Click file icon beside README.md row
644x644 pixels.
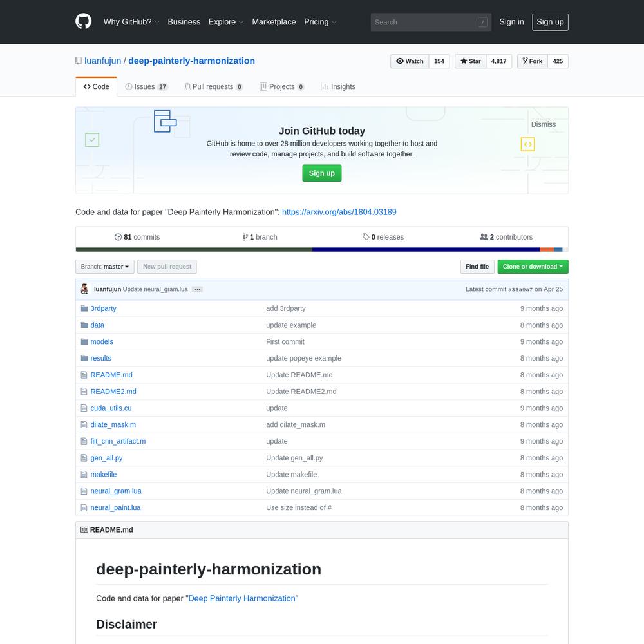(84, 375)
